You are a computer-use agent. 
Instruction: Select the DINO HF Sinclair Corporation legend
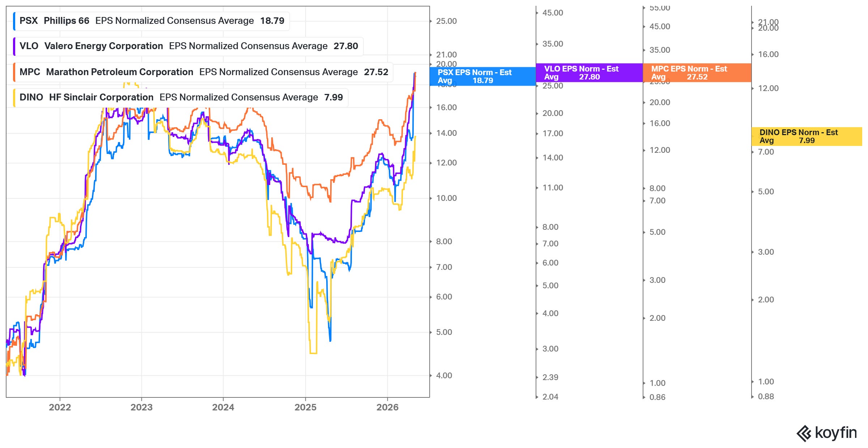point(180,98)
